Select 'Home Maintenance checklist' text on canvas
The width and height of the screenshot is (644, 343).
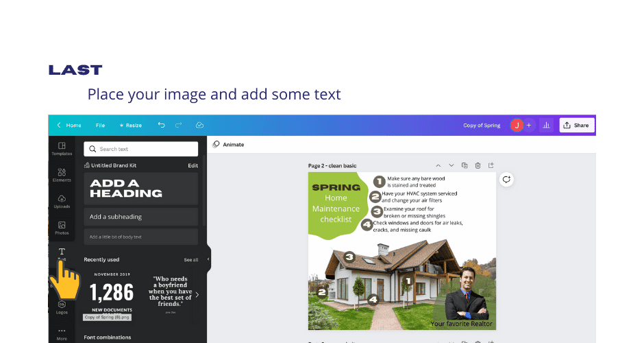pyautogui.click(x=336, y=209)
